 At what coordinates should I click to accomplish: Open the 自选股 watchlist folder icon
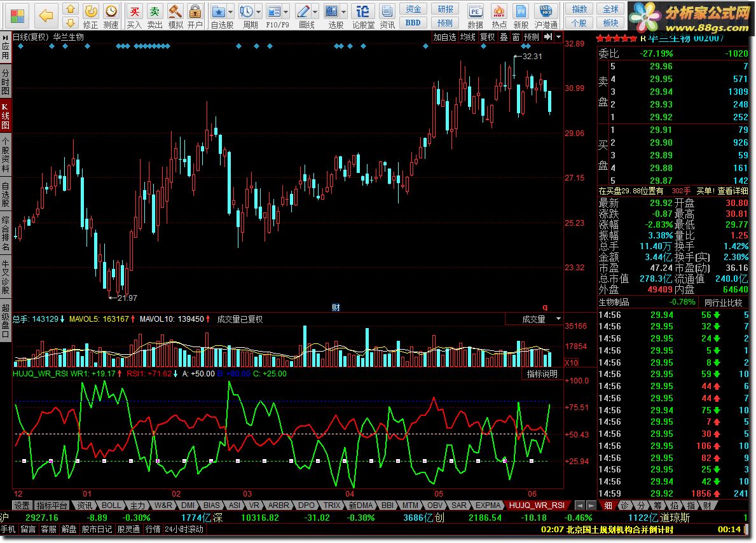click(x=219, y=11)
